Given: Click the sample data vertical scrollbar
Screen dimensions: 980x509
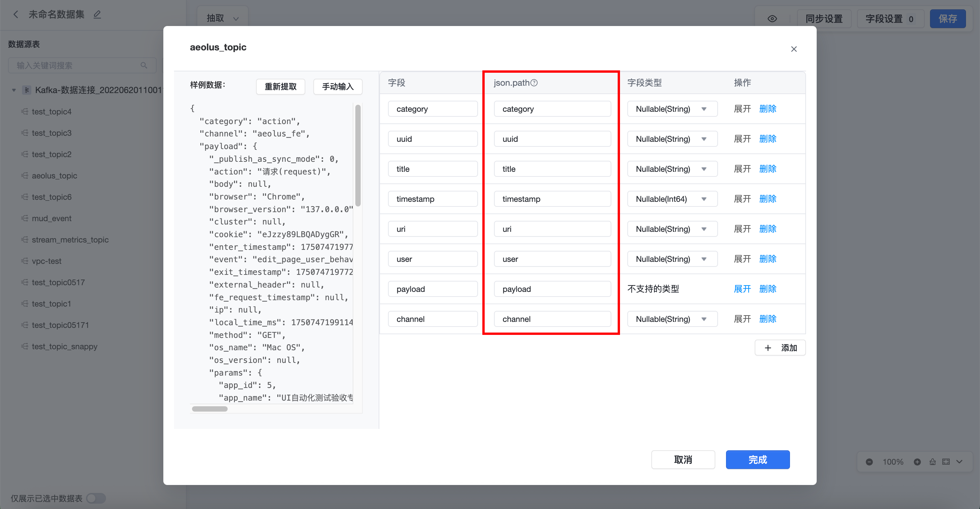Looking at the screenshot, I should tap(358, 156).
